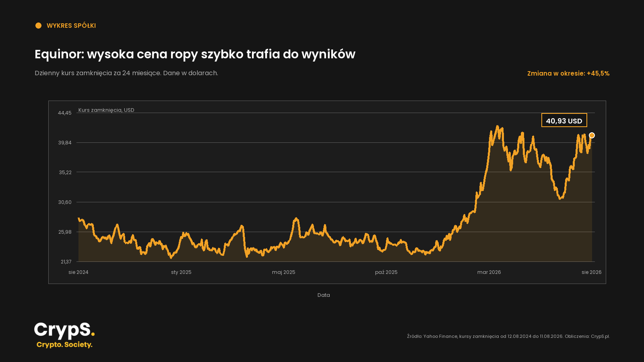The width and height of the screenshot is (644, 362).
Task: Select the subtitle 'Dzienny kurs zamknięcia za 24 miesiące'
Action: click(97, 73)
